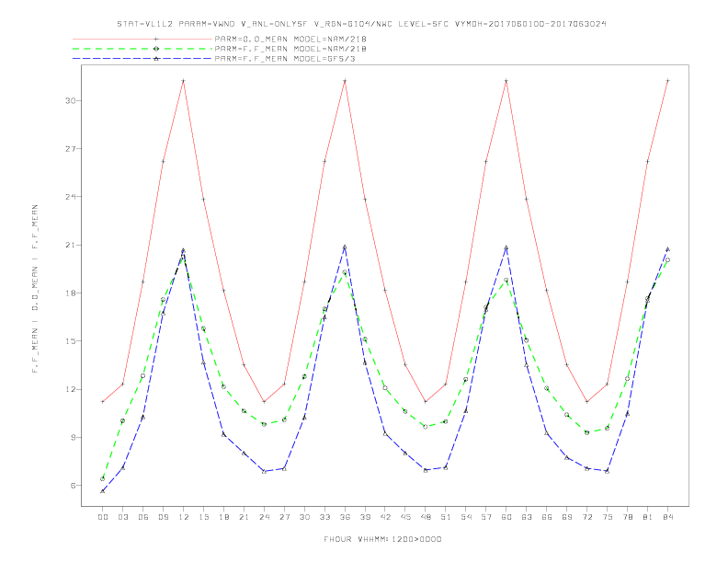Screen dimensions: 728x563
Task: Click x-axis tick label 39
Action: tap(365, 517)
